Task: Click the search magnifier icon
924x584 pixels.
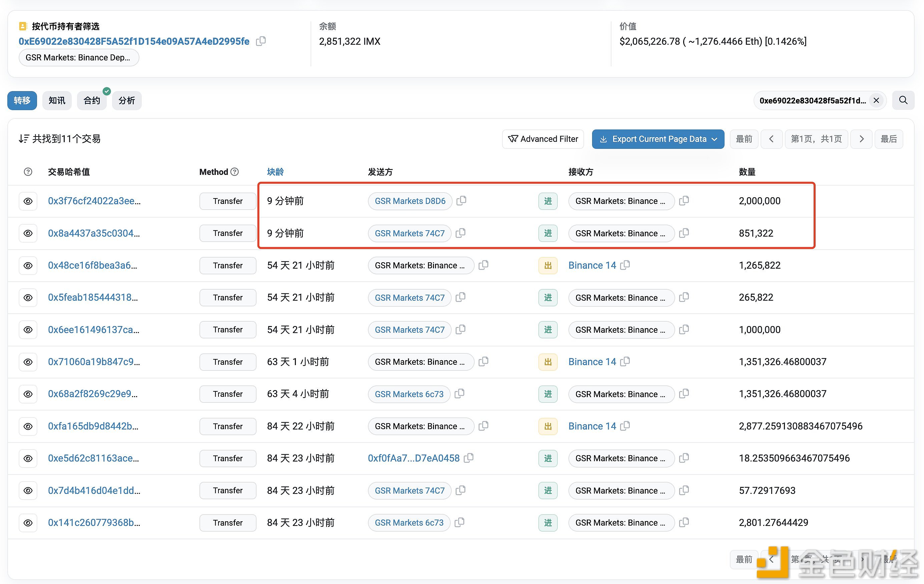Action: pyautogui.click(x=903, y=100)
